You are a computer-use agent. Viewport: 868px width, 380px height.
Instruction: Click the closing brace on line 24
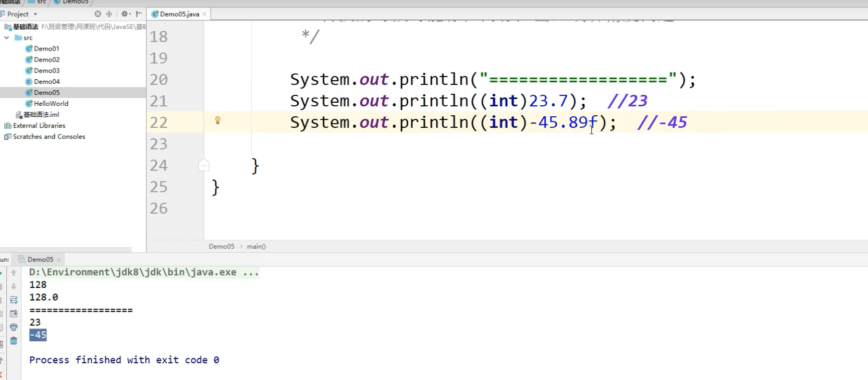click(x=255, y=166)
